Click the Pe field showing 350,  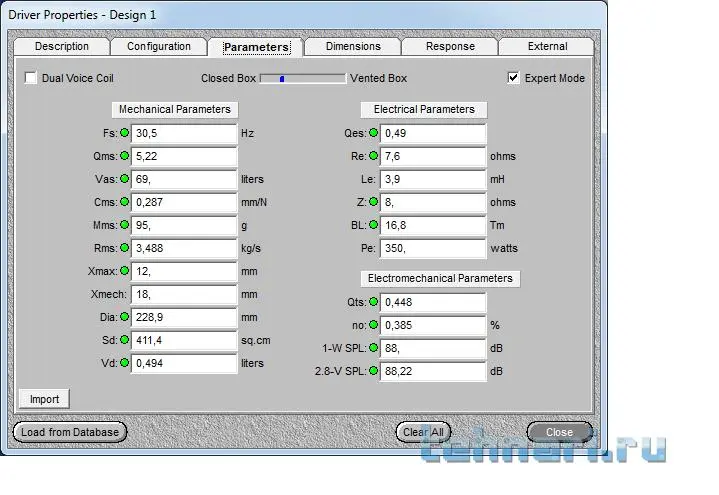point(433,248)
